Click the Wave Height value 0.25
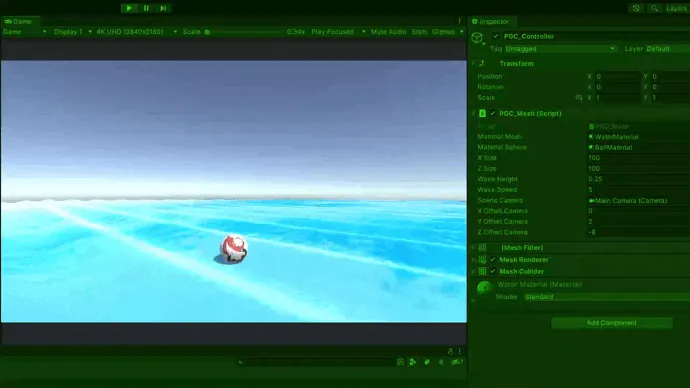The height and width of the screenshot is (388, 690). 639,179
